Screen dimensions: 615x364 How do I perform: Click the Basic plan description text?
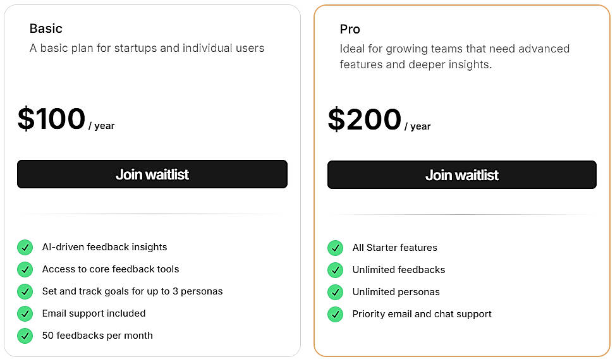pyautogui.click(x=147, y=48)
